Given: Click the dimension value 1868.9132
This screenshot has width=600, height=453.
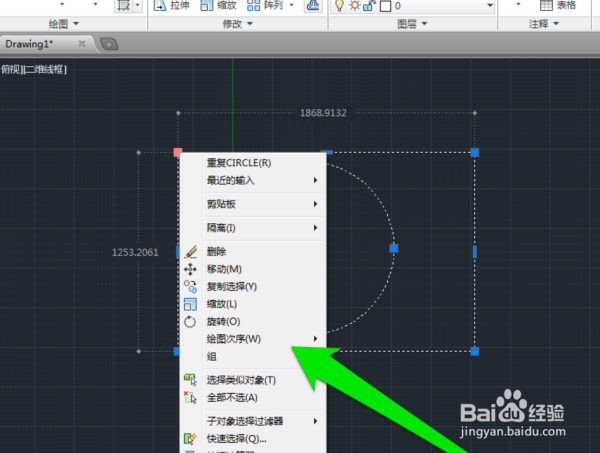Looking at the screenshot, I should (x=323, y=113).
